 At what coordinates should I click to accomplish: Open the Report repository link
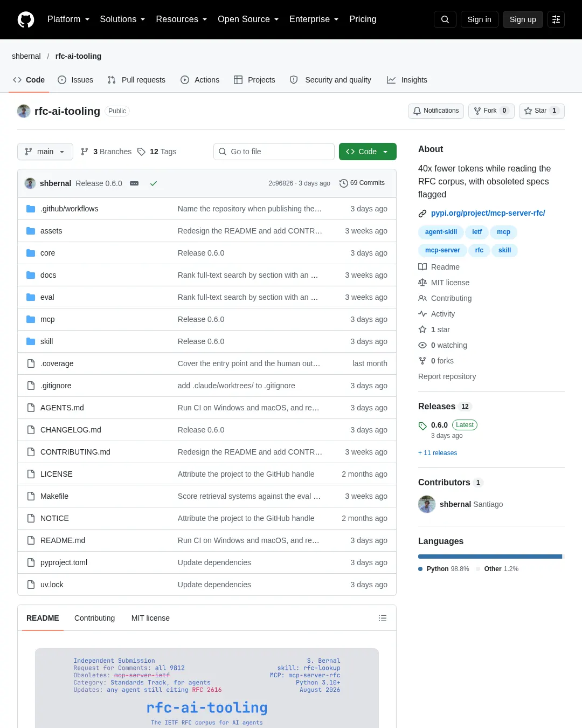coord(447,376)
